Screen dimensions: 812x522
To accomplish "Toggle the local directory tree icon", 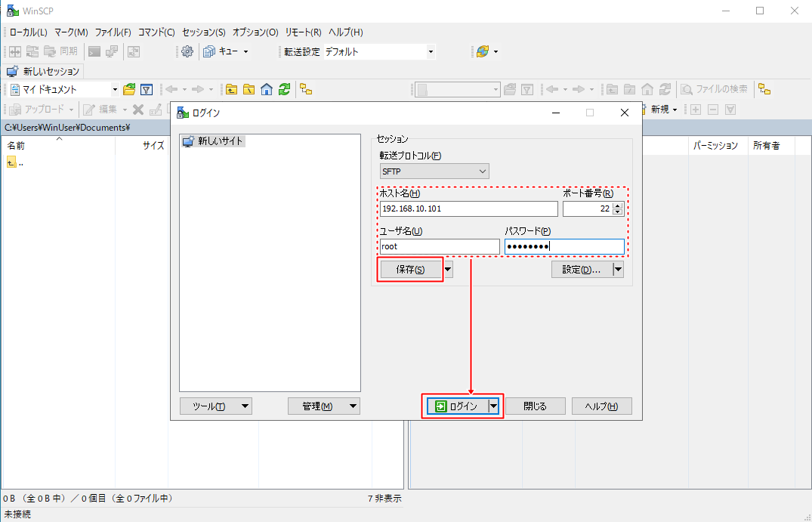I will (306, 89).
